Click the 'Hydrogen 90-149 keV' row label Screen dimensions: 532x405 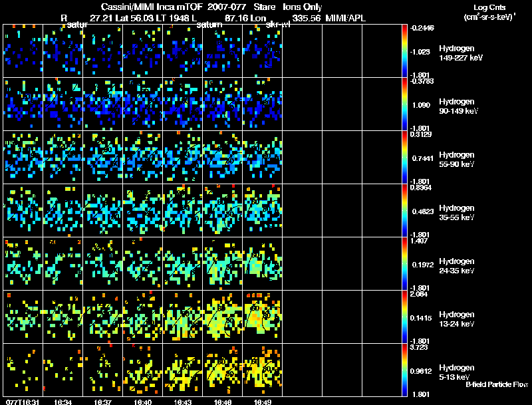point(458,106)
